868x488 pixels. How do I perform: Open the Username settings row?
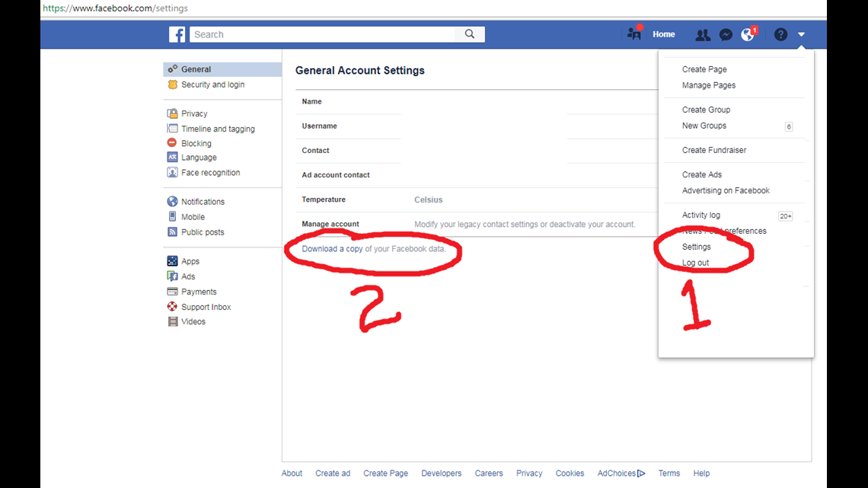coord(477,126)
